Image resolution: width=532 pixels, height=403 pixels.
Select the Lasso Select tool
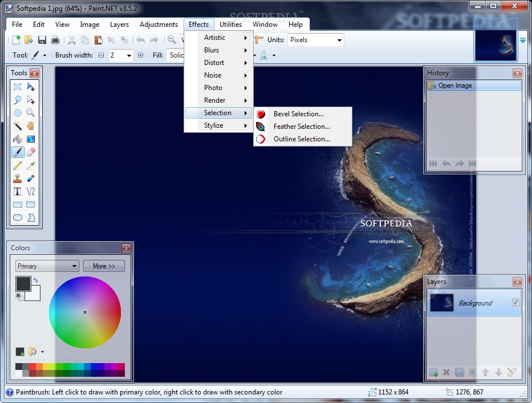(17, 100)
